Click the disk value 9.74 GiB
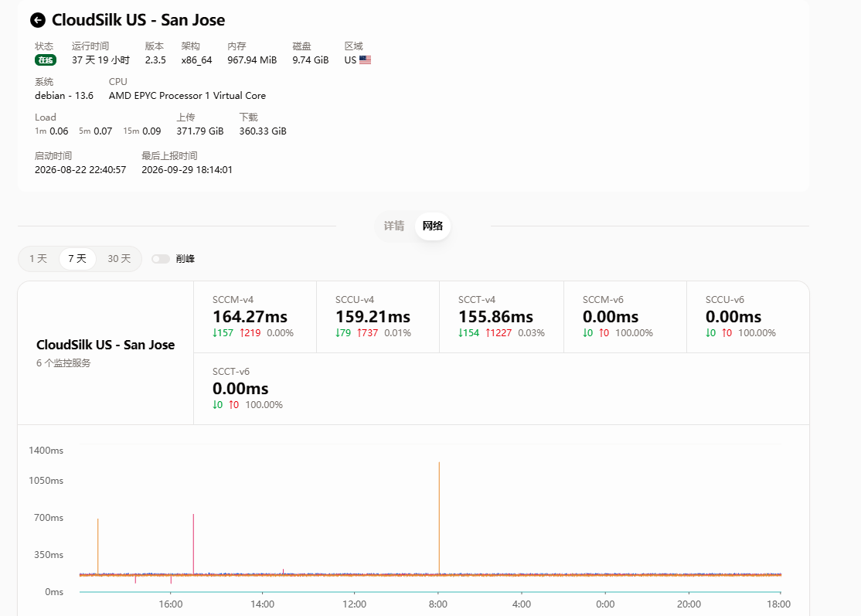This screenshot has height=616, width=861. click(310, 60)
